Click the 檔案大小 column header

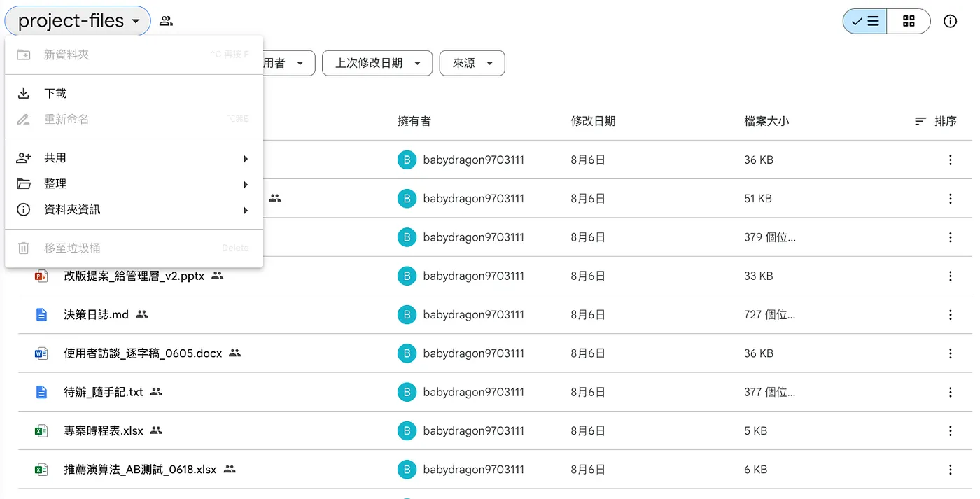pyautogui.click(x=766, y=121)
